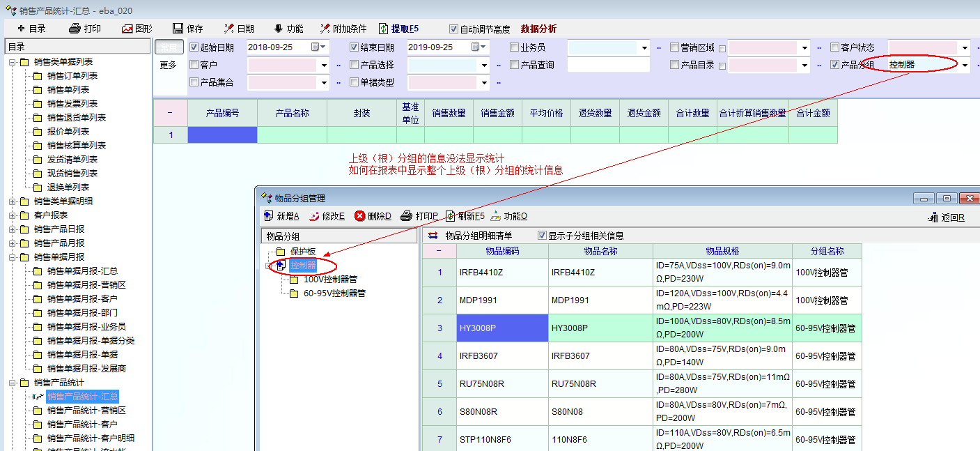
Task: Uncheck the 起始日期 checkbox
Action: [194, 47]
